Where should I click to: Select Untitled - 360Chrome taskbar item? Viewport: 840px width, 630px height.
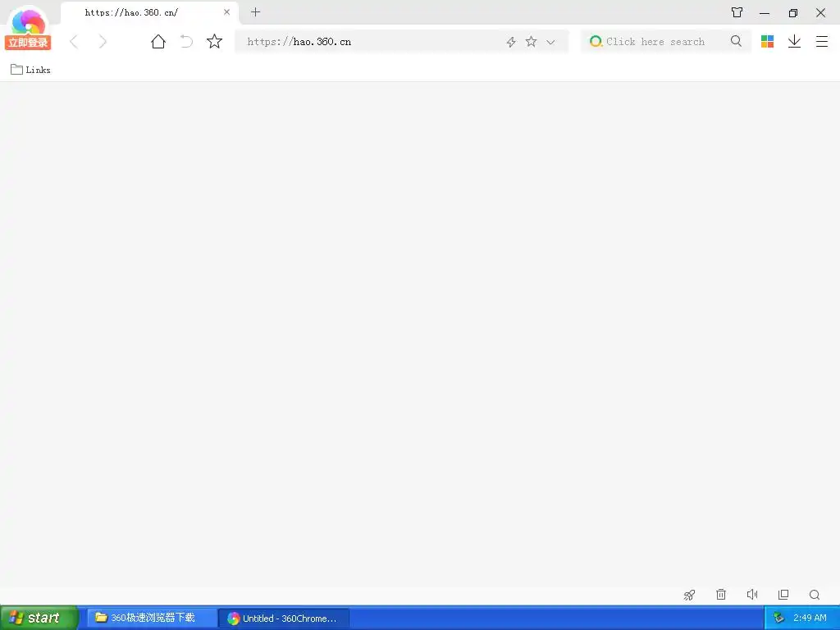284,619
